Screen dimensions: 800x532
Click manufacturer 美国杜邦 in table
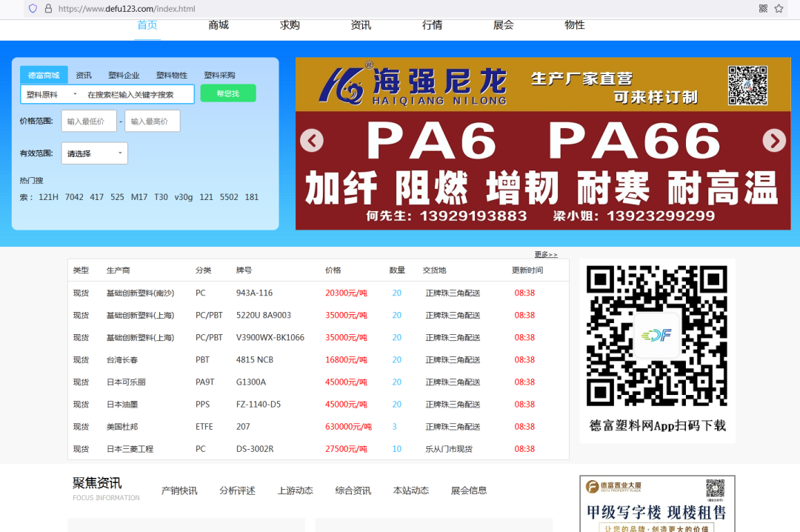click(x=122, y=427)
